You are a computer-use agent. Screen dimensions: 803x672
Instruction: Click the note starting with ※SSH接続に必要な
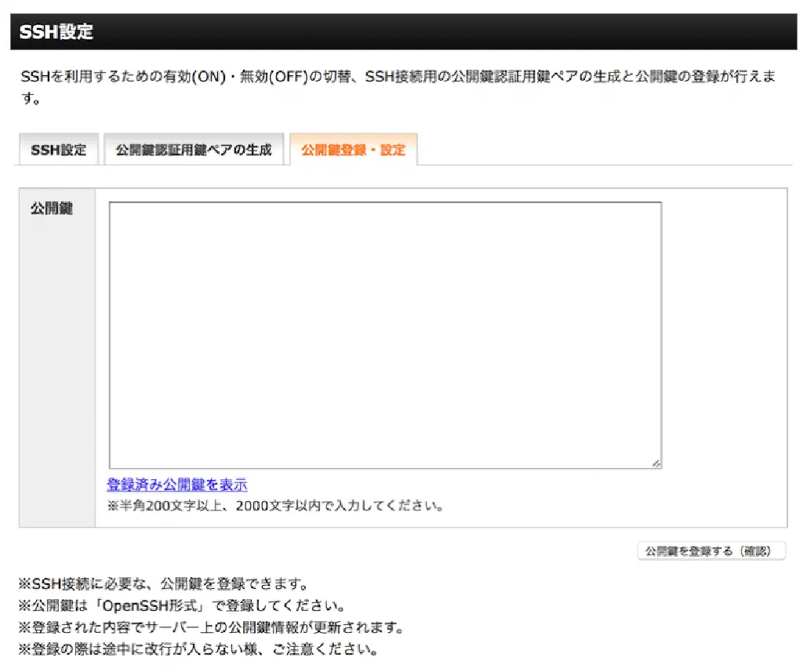(163, 584)
